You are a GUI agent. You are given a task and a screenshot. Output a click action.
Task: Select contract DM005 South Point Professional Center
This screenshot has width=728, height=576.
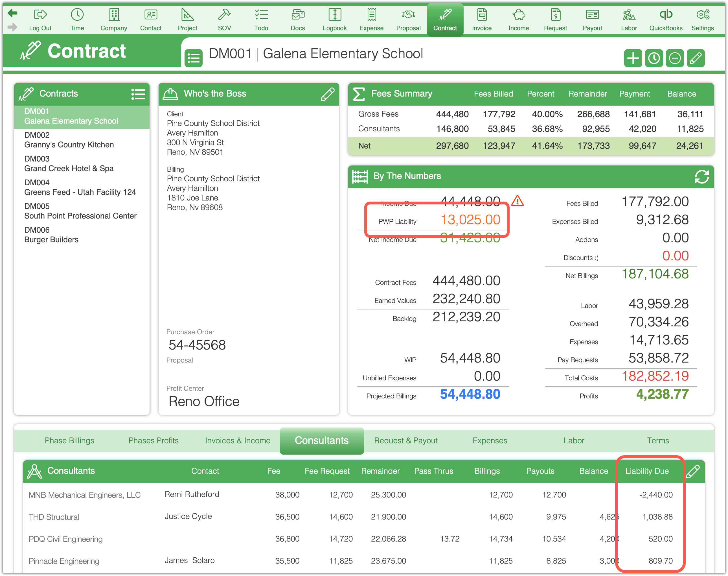82,211
